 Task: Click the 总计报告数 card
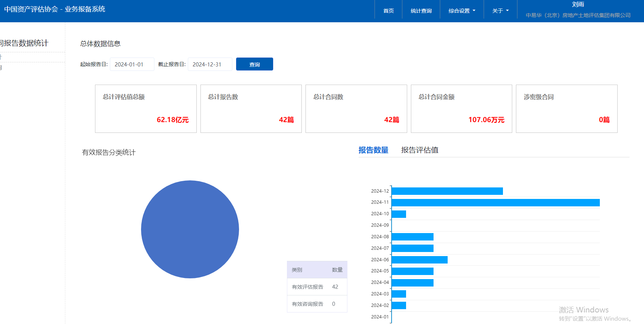point(251,109)
